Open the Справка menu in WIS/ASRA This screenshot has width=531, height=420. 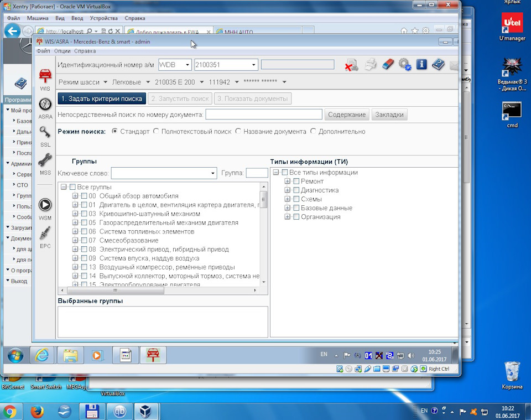(x=85, y=51)
